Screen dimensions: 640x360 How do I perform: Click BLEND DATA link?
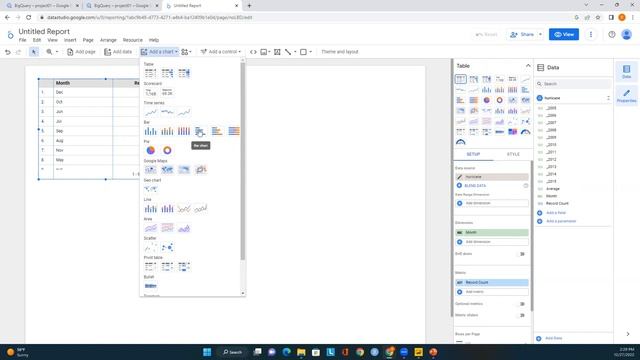pos(475,186)
